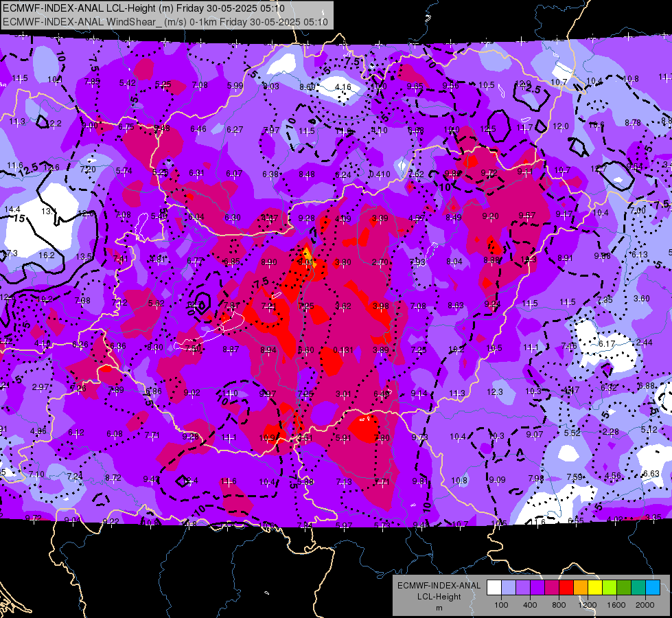Click the 'LCL-Height (m)' header line
The image size is (672, 618).
[x=146, y=8]
